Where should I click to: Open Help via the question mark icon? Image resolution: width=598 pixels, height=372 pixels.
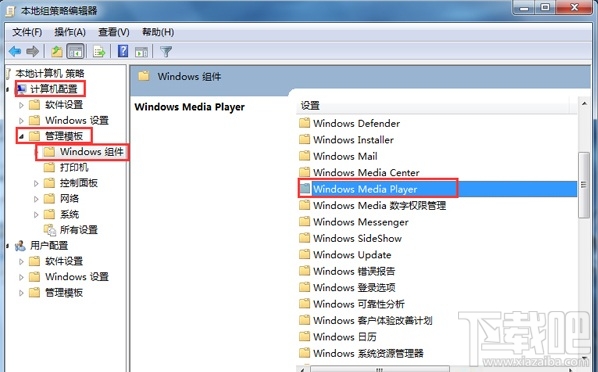click(123, 51)
